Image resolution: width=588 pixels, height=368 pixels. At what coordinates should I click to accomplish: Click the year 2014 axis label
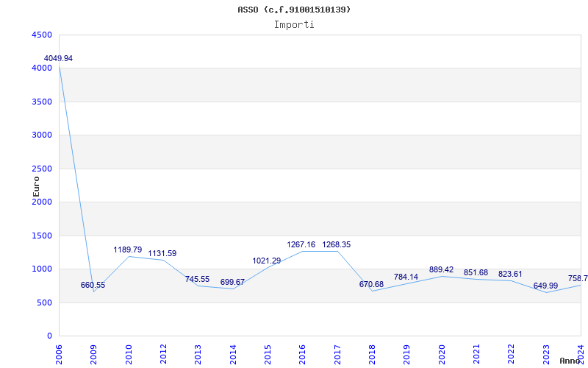[233, 355]
